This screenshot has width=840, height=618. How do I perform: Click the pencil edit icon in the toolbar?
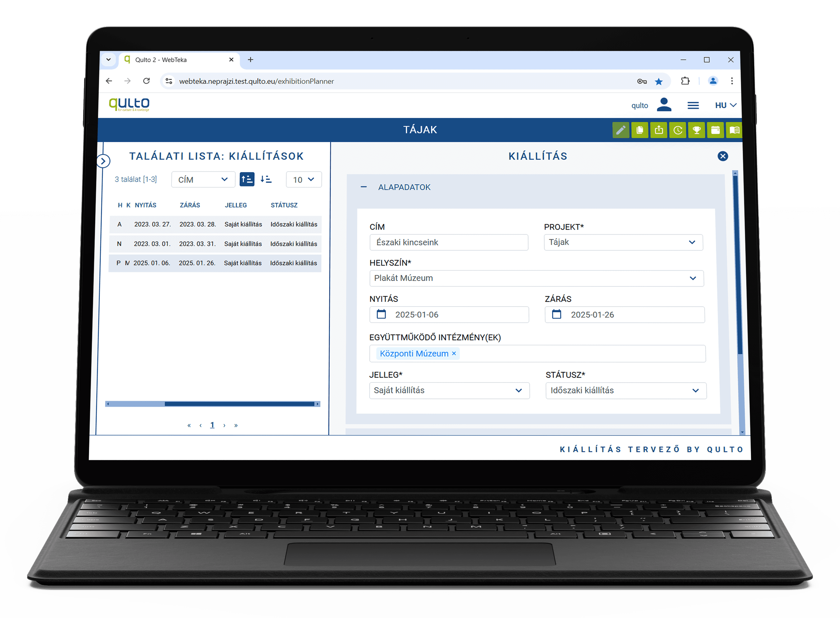pyautogui.click(x=621, y=130)
